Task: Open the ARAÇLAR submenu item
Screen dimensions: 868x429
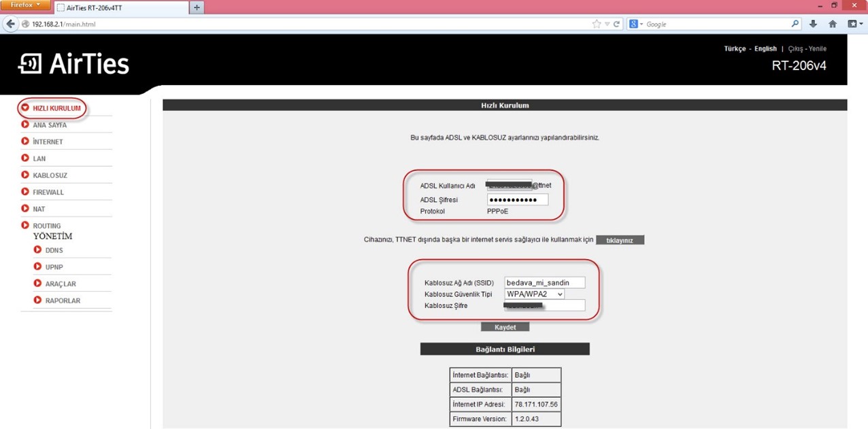Action: click(61, 284)
